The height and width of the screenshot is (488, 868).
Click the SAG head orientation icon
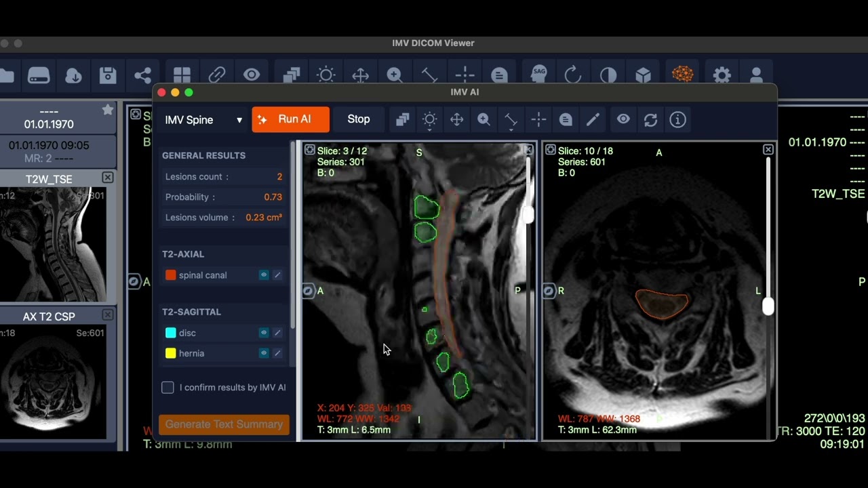pos(538,75)
